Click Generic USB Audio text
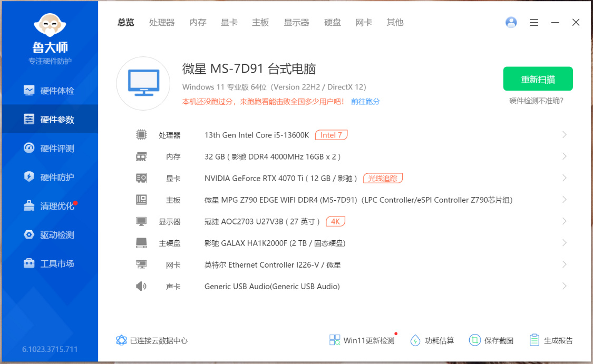Screen dimensions: 593x364 [273, 287]
